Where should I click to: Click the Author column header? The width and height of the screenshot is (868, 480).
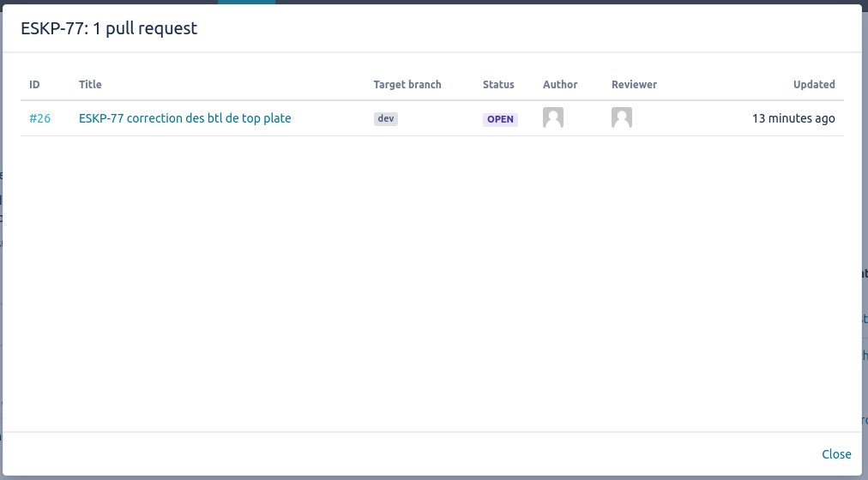560,85
